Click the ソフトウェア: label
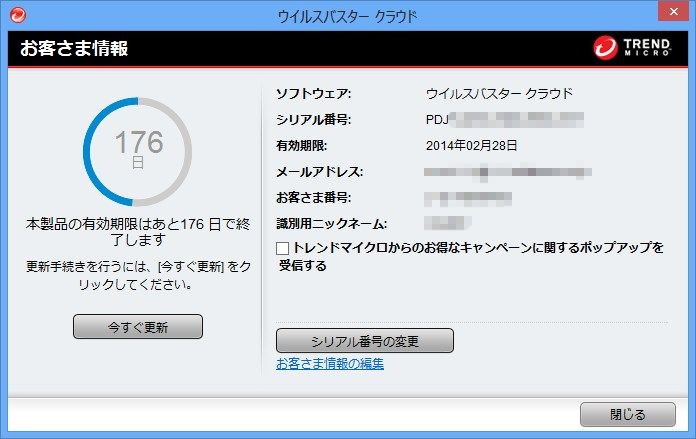 pos(313,94)
